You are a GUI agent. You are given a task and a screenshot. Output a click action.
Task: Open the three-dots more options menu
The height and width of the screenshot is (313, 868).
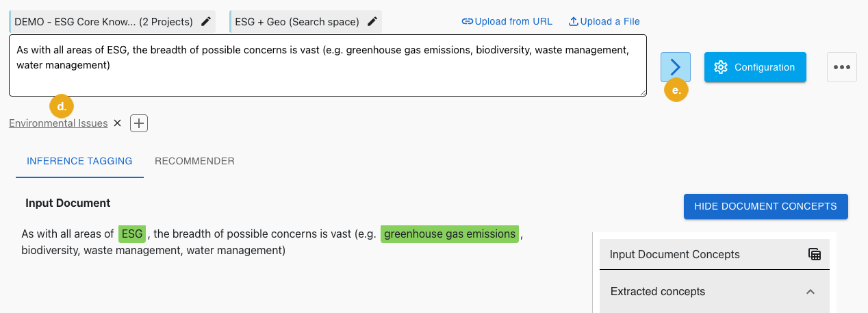[842, 67]
